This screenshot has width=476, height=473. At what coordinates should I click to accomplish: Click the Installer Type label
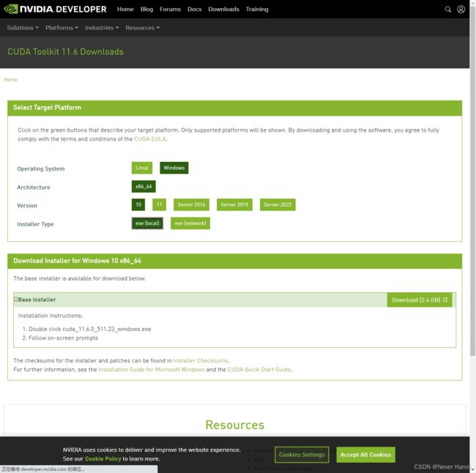pyautogui.click(x=35, y=224)
